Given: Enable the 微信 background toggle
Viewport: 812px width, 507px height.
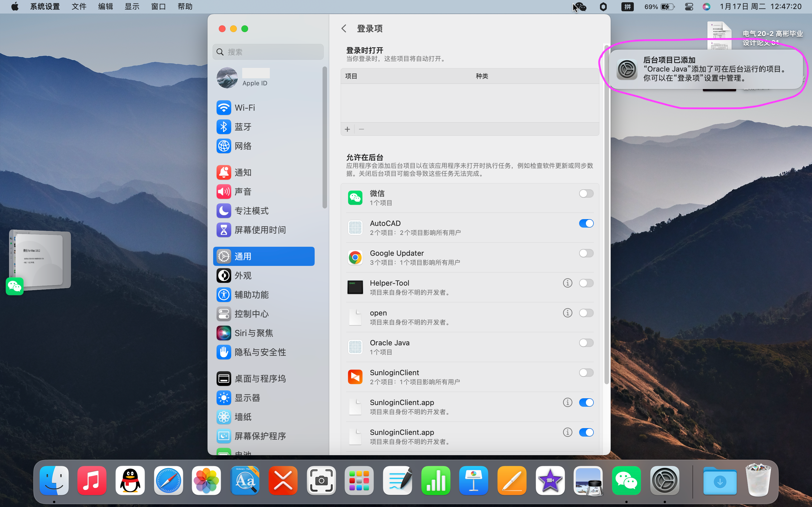Looking at the screenshot, I should click(x=586, y=194).
